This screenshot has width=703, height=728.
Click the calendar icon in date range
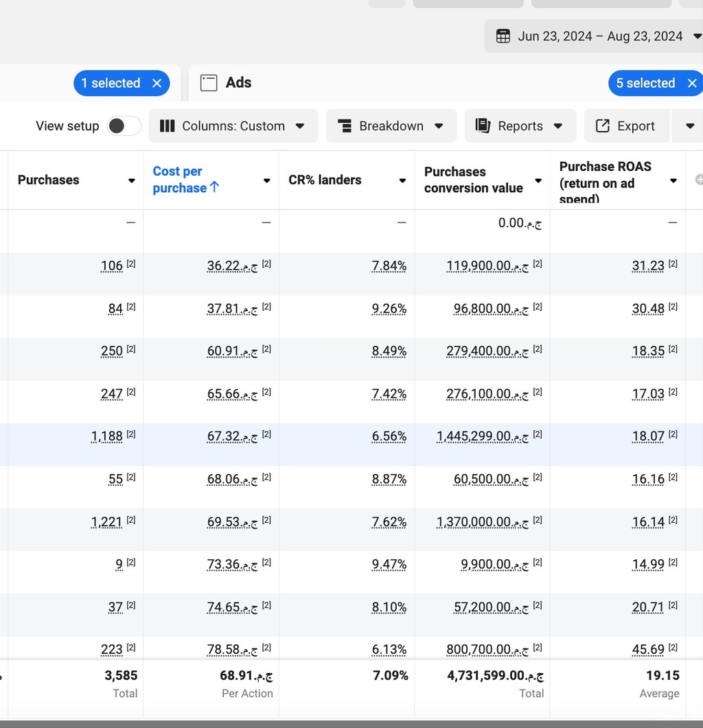coord(503,36)
